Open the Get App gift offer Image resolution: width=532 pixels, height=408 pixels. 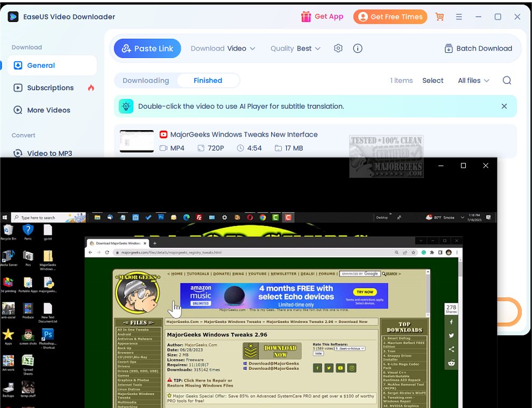322,17
